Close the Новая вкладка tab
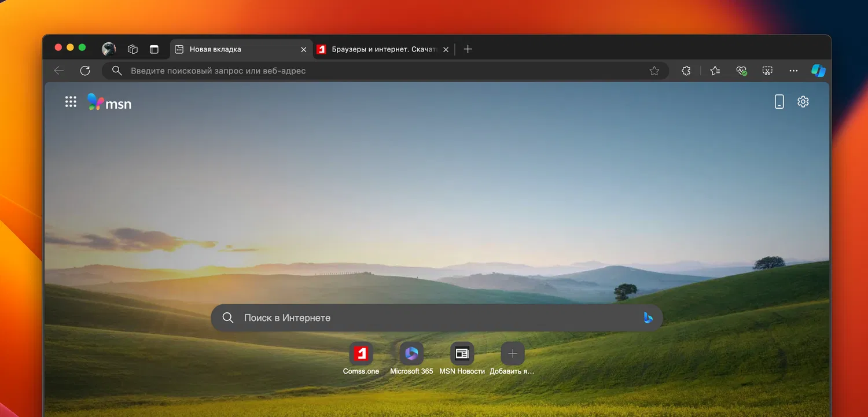The width and height of the screenshot is (868, 417). [304, 50]
